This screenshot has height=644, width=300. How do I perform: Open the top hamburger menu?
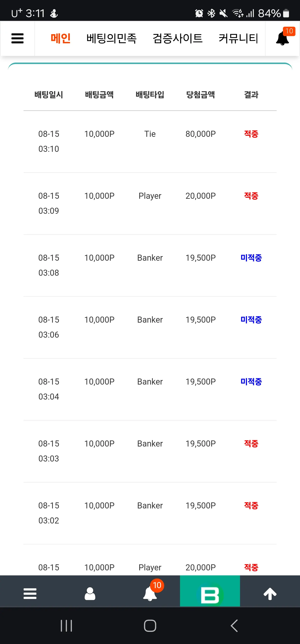[x=17, y=39]
